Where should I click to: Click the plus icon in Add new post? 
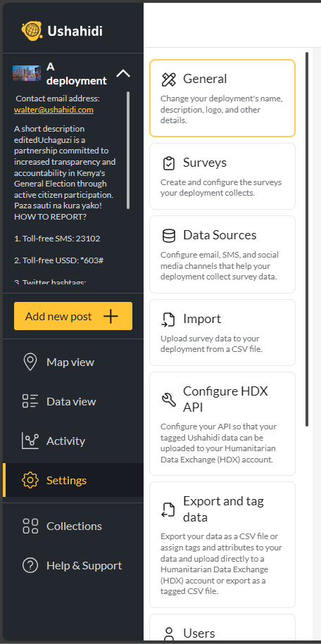point(111,316)
